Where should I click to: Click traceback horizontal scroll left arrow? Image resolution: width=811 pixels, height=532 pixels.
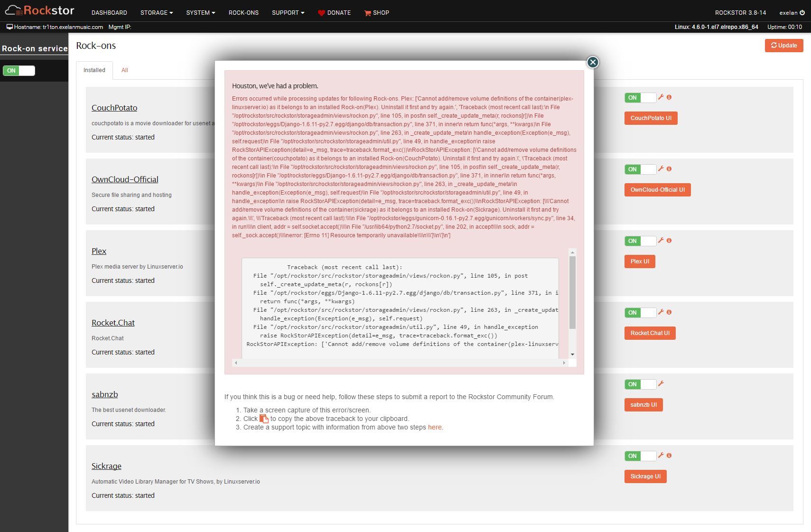[x=236, y=363]
